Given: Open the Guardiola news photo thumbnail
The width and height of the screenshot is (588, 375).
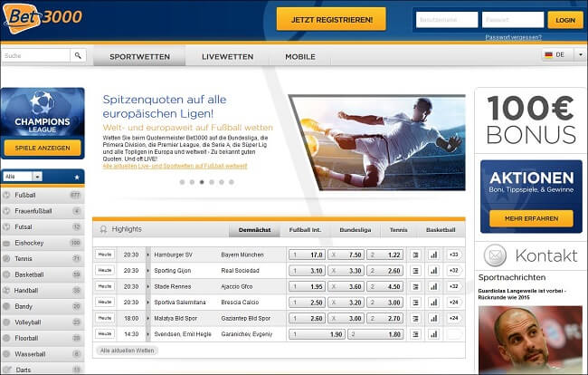Looking at the screenshot, I should point(530,340).
